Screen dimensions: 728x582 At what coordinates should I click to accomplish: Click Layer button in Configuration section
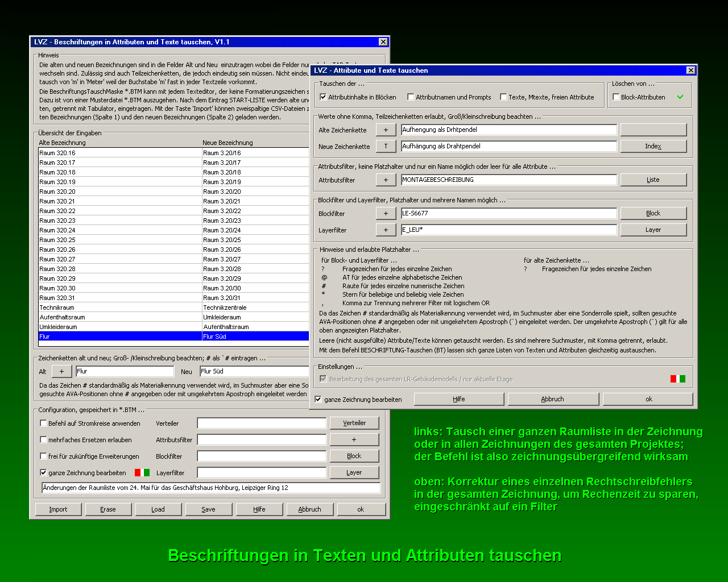(354, 473)
